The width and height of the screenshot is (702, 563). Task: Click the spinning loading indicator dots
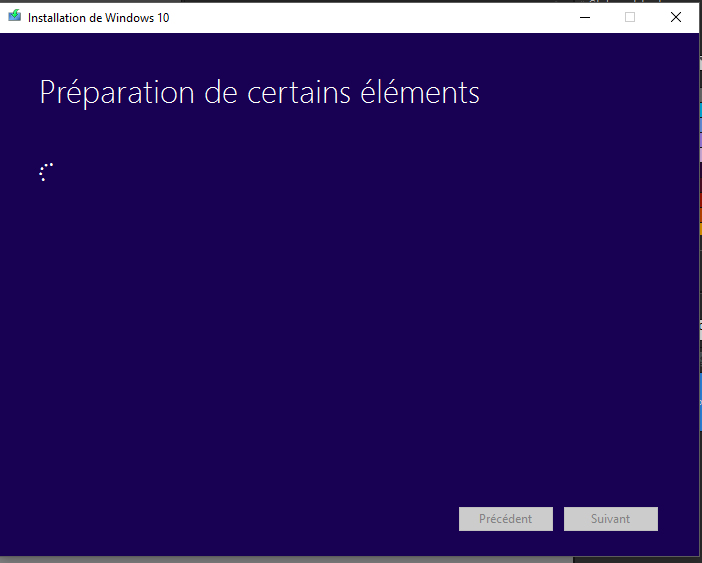click(46, 172)
